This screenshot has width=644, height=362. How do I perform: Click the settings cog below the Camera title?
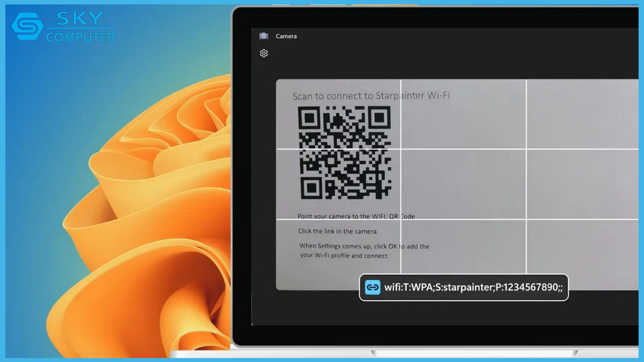point(264,53)
